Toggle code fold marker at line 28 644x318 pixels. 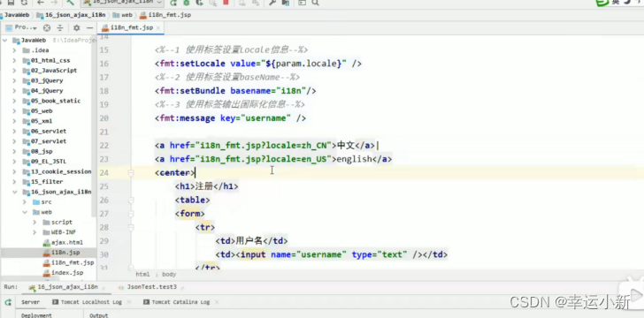point(131,227)
